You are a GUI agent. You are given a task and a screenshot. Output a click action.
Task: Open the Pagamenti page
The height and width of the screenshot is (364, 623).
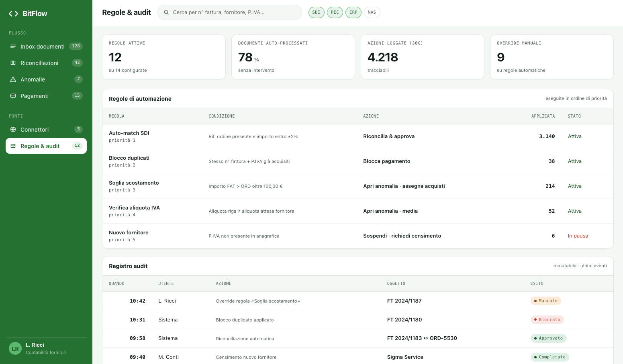[x=46, y=96]
